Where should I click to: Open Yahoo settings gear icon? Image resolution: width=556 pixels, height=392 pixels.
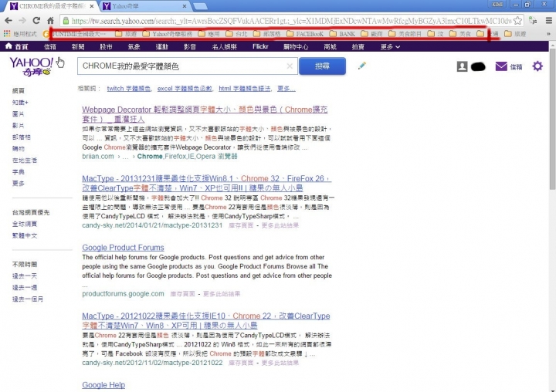537,66
